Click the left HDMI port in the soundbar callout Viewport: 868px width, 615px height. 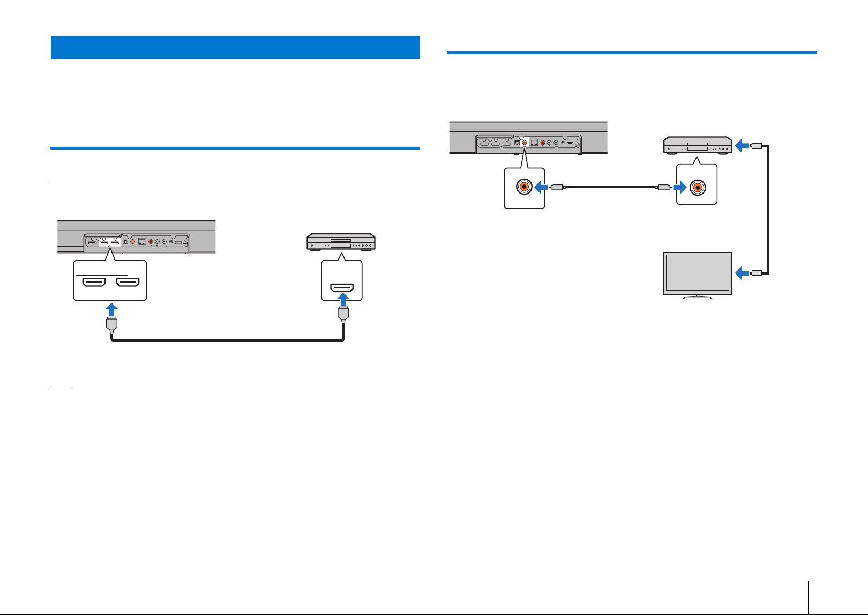pos(93,281)
